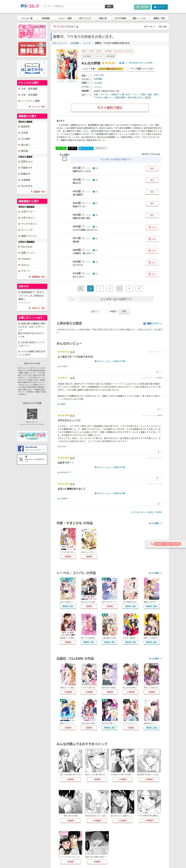Click ログイン lock button in header
The image size is (186, 868).
[x=160, y=7]
